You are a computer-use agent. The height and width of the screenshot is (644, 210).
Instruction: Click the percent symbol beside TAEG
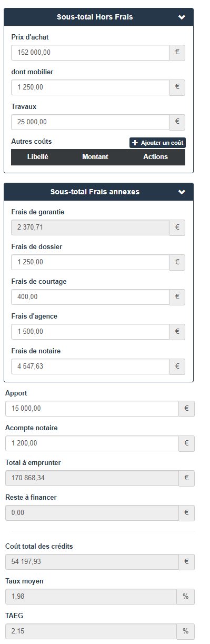click(185, 631)
